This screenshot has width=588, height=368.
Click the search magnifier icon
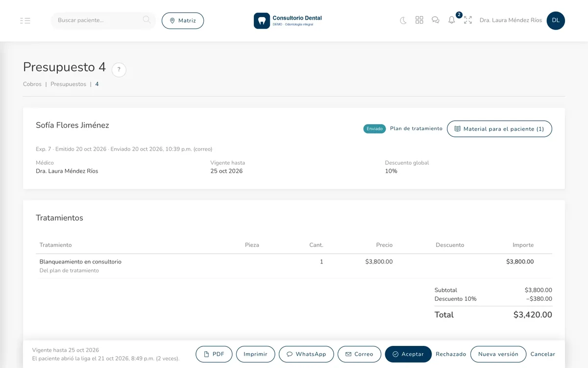click(x=147, y=20)
